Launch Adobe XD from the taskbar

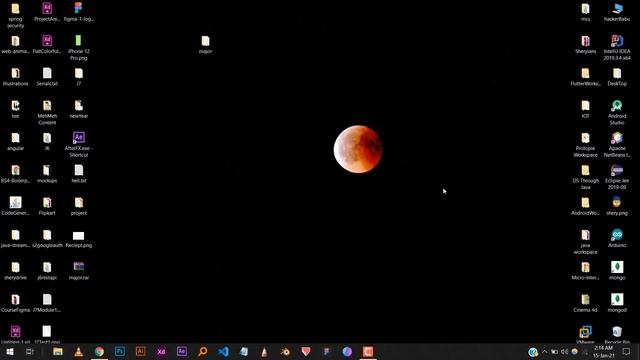point(161,351)
